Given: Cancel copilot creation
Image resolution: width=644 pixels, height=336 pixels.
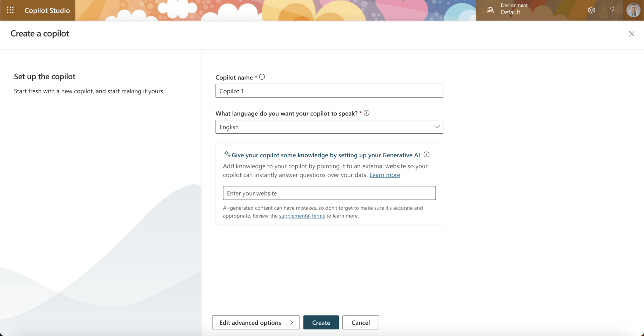Looking at the screenshot, I should [361, 322].
